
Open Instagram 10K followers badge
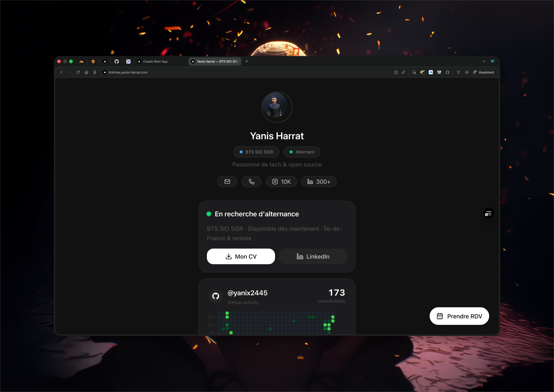281,182
